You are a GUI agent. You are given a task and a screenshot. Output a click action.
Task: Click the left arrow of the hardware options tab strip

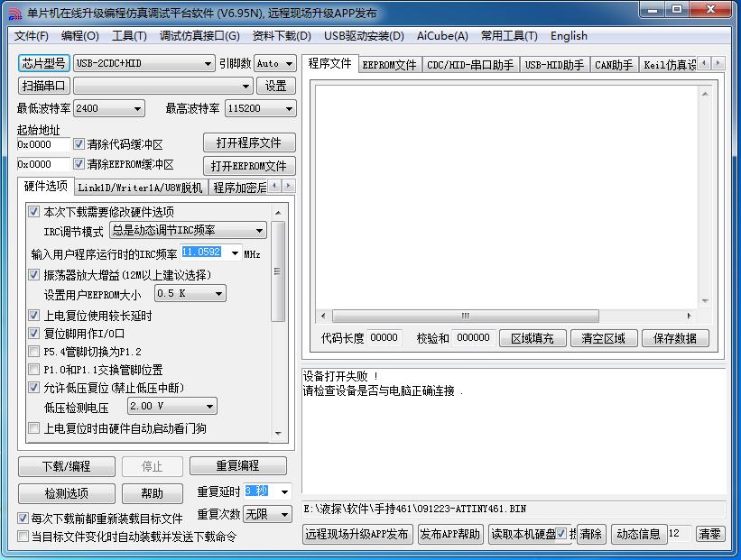click(274, 186)
